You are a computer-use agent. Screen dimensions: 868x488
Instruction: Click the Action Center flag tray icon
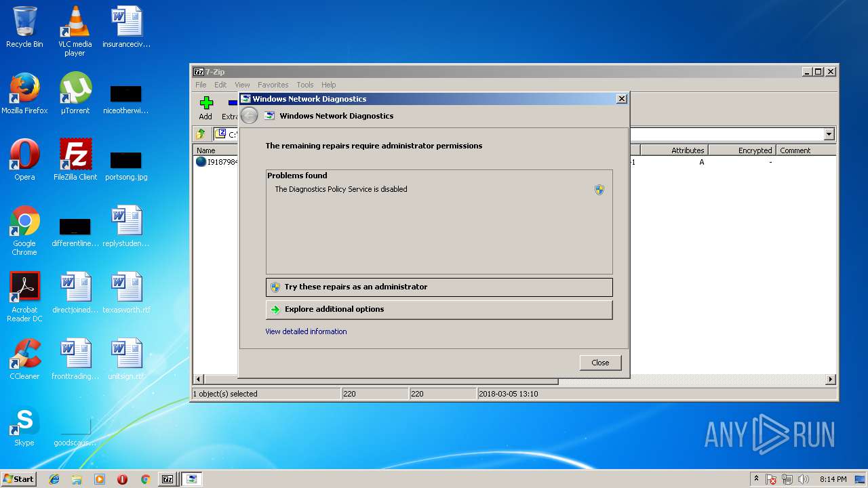click(x=771, y=479)
